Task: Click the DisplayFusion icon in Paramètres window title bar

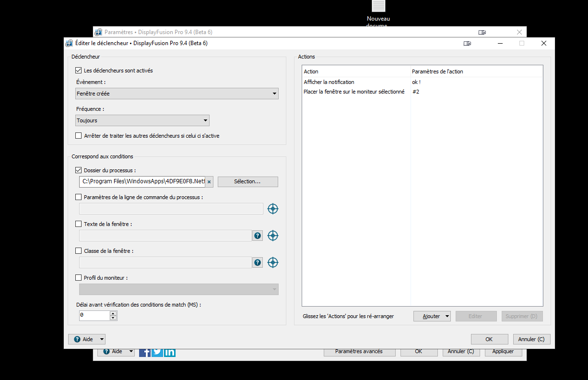Action: 98,32
